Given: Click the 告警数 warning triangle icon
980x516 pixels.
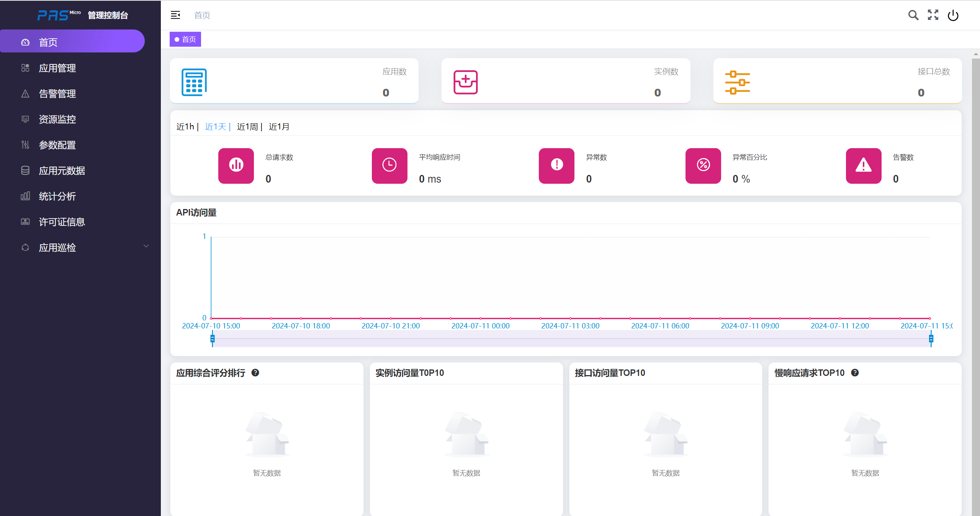Looking at the screenshot, I should click(863, 165).
